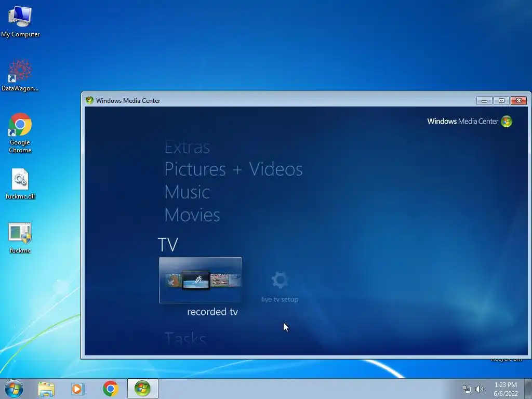This screenshot has width=532, height=399.
Task: Select the TV menu heading
Action: click(168, 245)
